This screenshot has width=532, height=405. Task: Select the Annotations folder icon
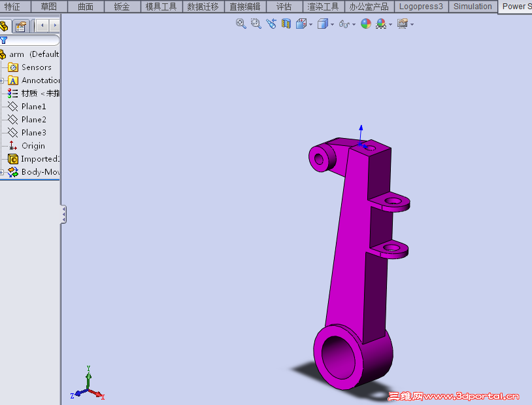click(13, 80)
